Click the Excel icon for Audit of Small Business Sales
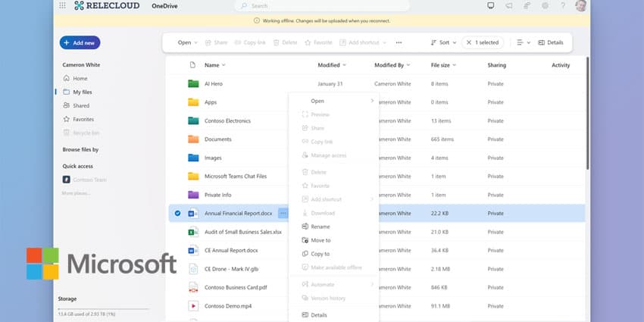The height and width of the screenshot is (322, 644). (193, 232)
